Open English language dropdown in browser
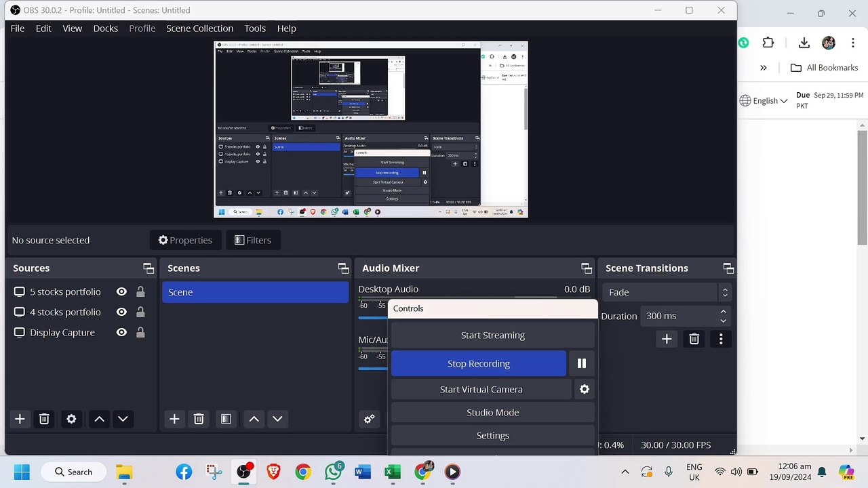Viewport: 868px width, 488px height. [764, 100]
